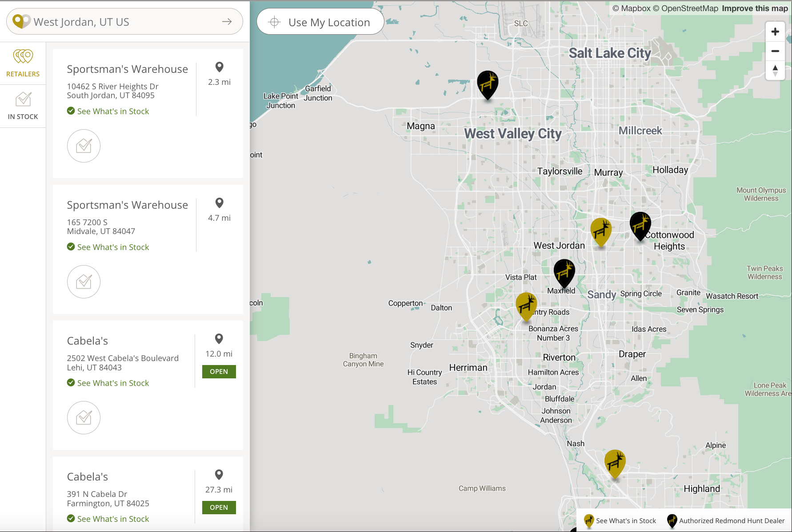Zoom in on the map
792x532 pixels.
(x=775, y=32)
